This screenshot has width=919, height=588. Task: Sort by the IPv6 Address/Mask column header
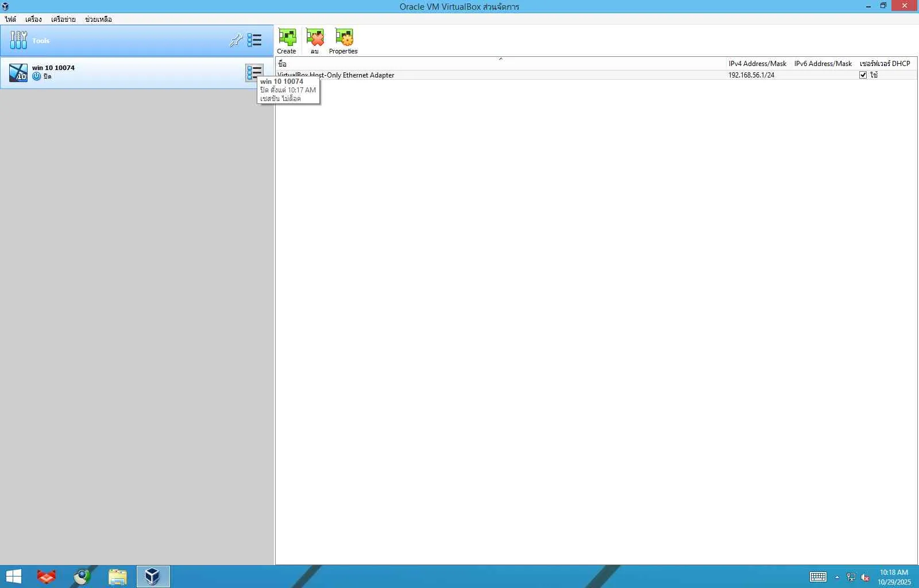coord(823,64)
